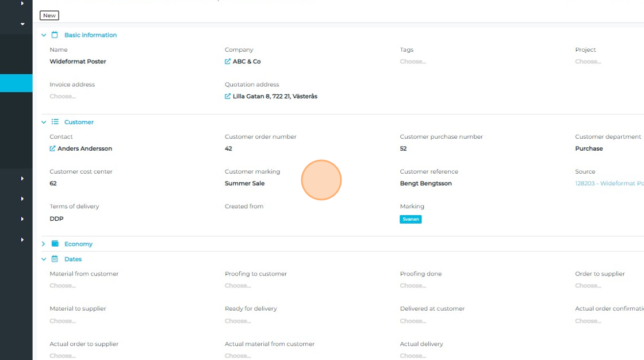This screenshot has height=360, width=644.
Task: Collapse the Basic information section
Action: tap(44, 35)
